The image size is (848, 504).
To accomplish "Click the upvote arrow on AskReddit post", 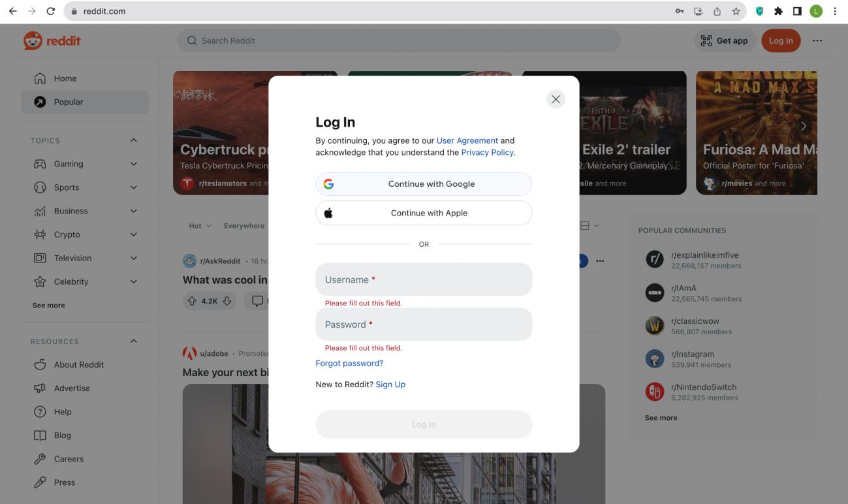I will tap(192, 301).
